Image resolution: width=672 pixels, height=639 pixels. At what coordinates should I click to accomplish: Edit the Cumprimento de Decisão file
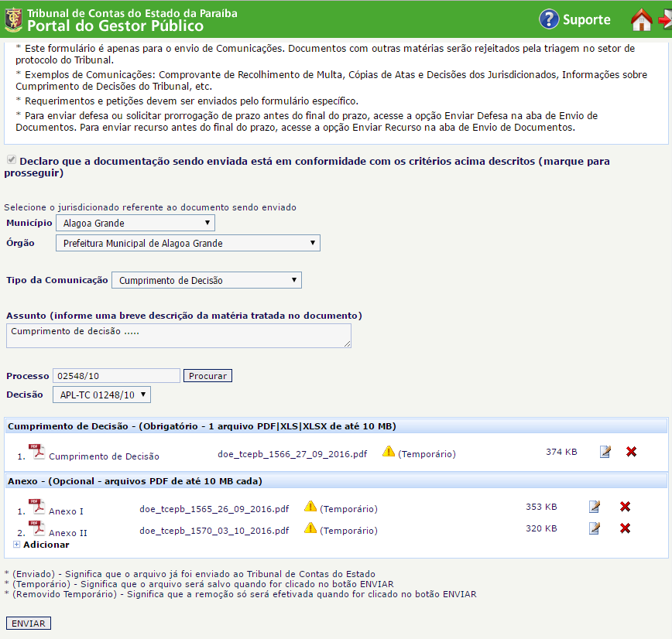605,452
